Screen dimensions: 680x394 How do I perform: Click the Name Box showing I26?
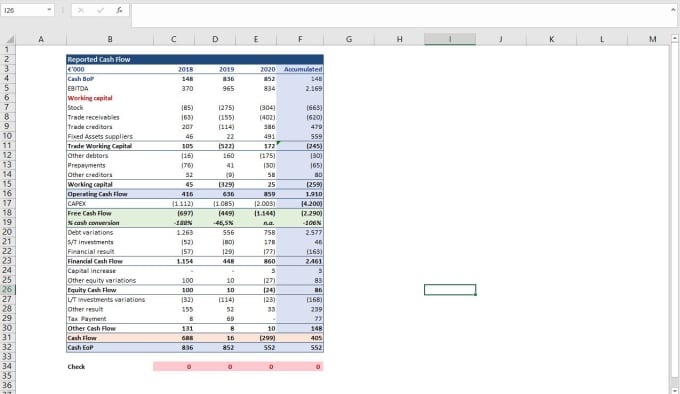click(x=27, y=10)
